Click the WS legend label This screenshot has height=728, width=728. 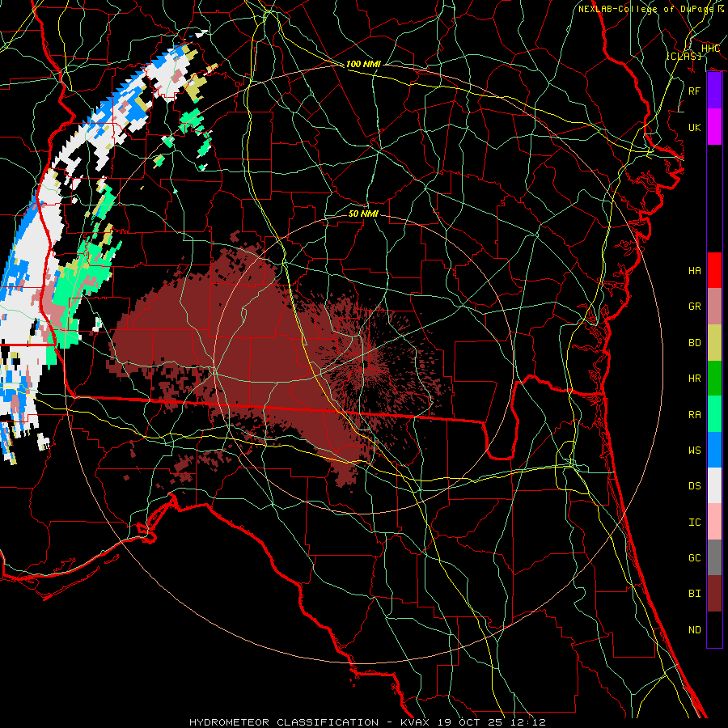pyautogui.click(x=694, y=451)
